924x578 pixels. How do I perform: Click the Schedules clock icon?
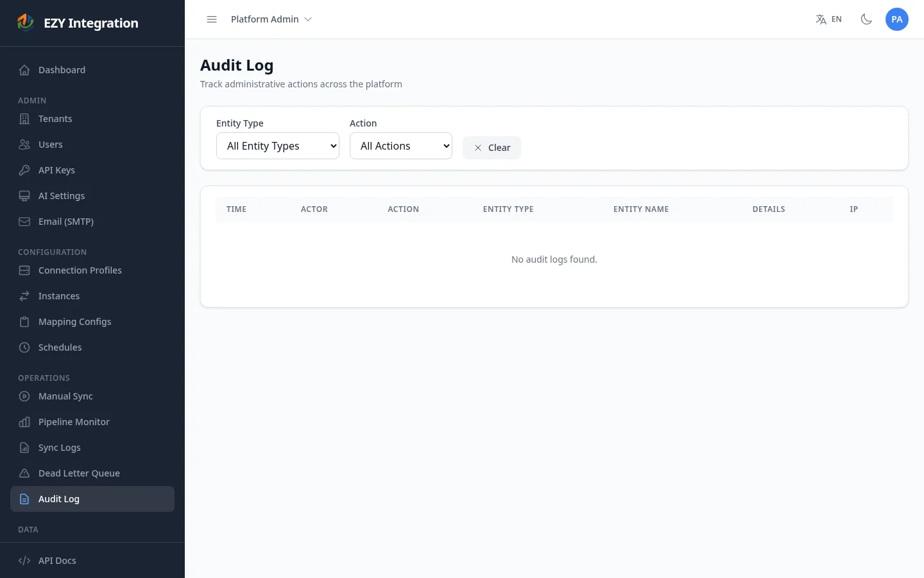[x=24, y=347]
